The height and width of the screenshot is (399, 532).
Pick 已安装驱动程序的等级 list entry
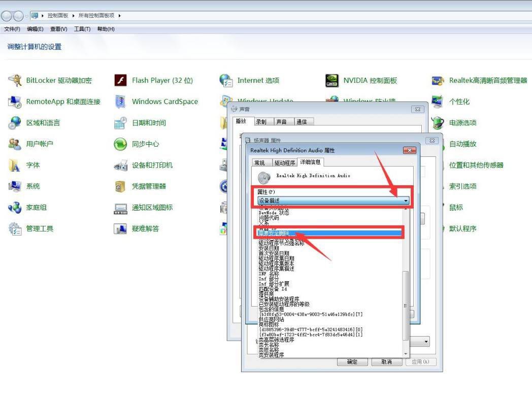(284, 304)
